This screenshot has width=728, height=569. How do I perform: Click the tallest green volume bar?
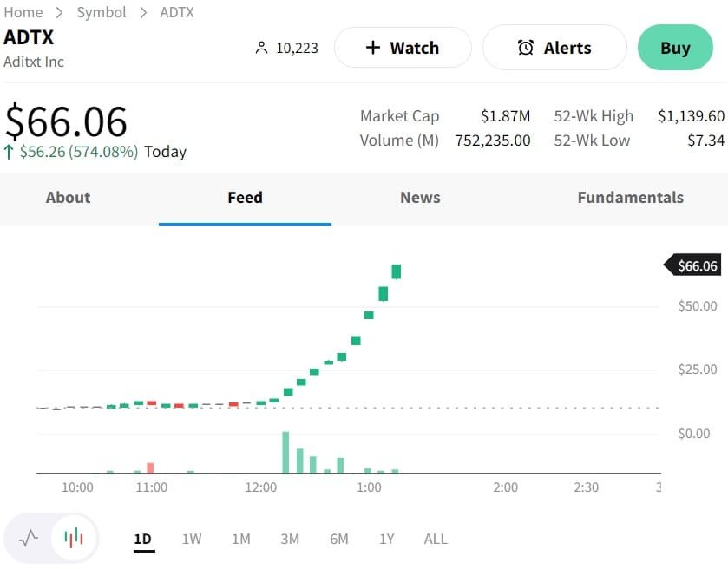[285, 452]
